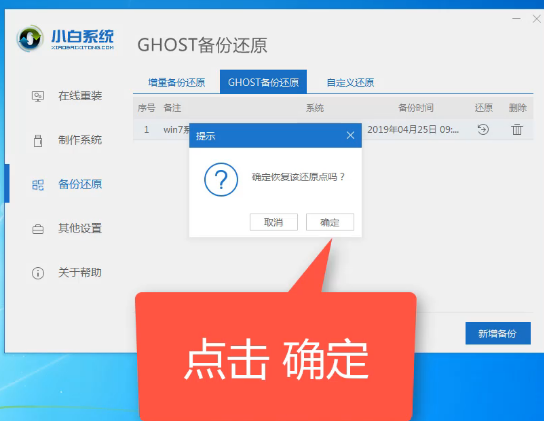
Task: Click the 在线重装 monitor icon in sidebar
Action: point(38,96)
